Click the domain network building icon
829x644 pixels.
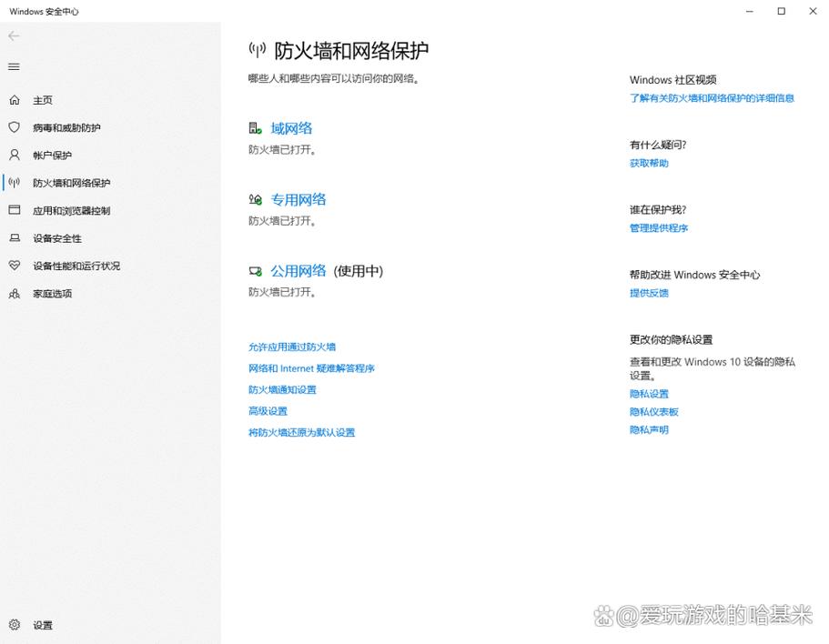255,128
